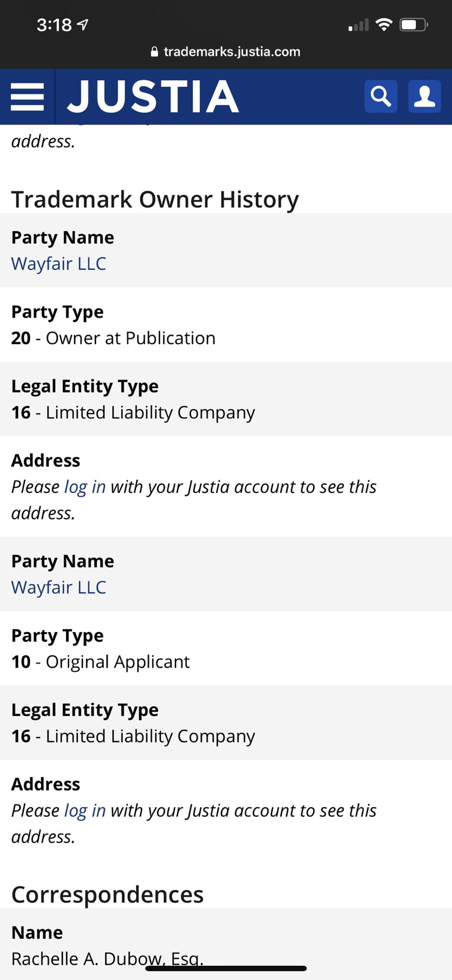452x980 pixels.
Task: Click log in link under Original Applicant
Action: [85, 810]
